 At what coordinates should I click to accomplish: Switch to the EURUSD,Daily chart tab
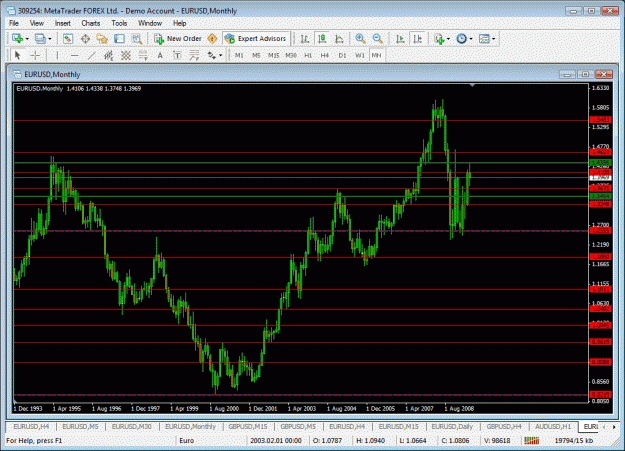pos(452,426)
